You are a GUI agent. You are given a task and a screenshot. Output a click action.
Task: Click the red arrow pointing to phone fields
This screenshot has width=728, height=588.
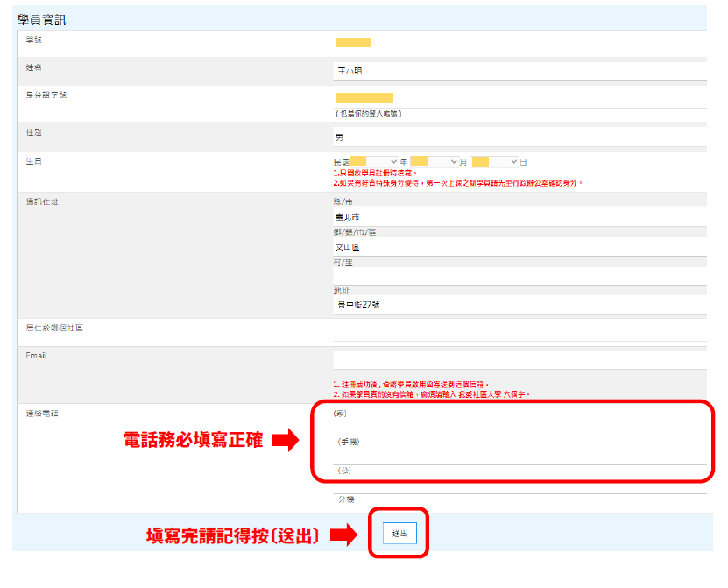pyautogui.click(x=286, y=441)
